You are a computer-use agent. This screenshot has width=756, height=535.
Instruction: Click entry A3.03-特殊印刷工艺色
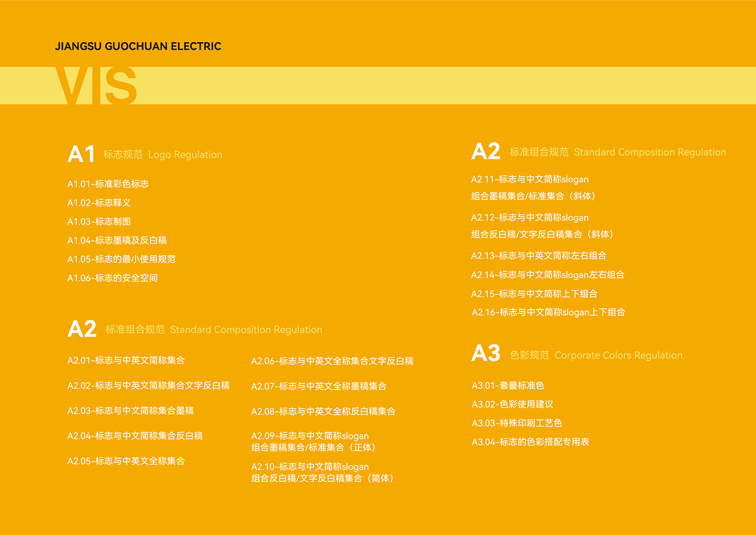(517, 423)
